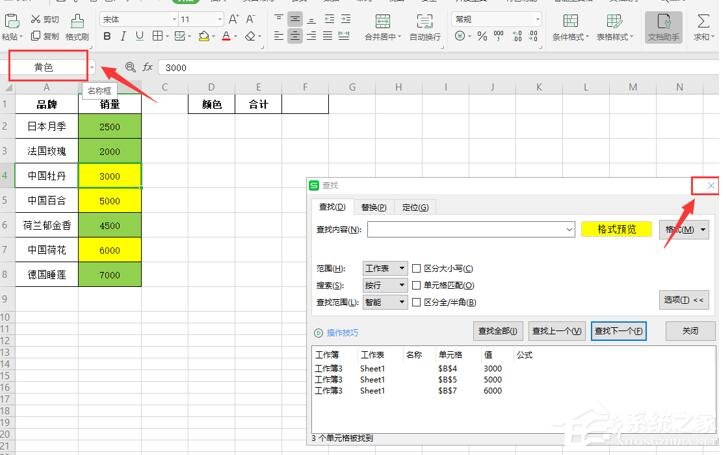Click the fx insert function icon

[148, 67]
